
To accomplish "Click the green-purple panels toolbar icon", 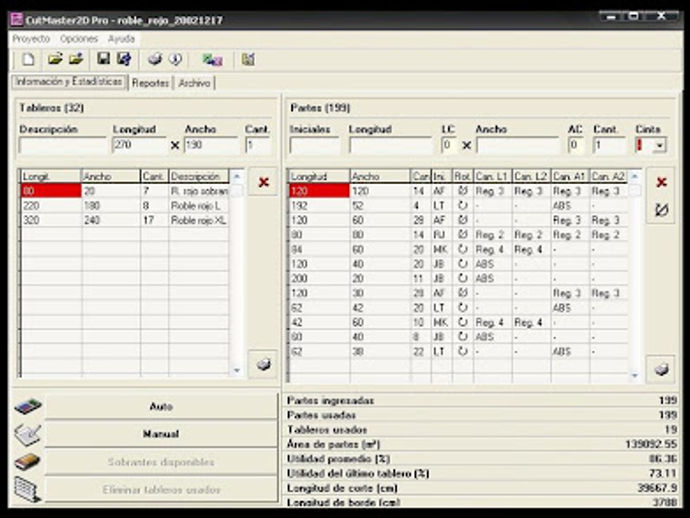I will 212,59.
